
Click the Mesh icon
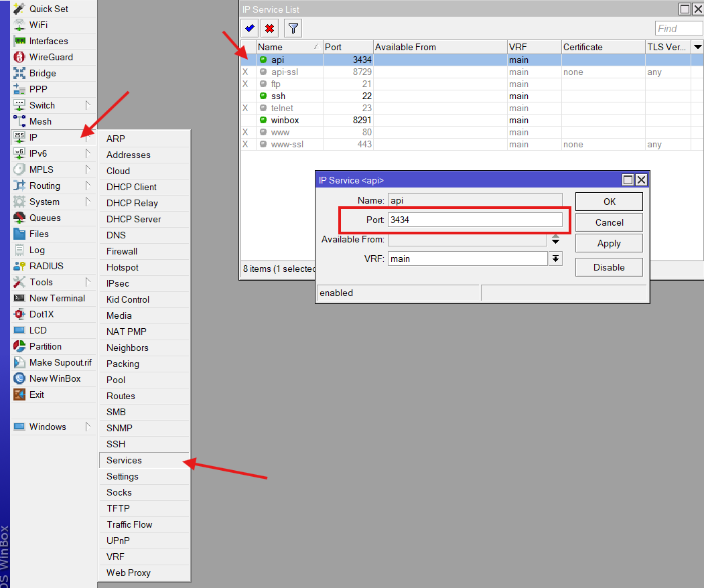click(x=19, y=121)
